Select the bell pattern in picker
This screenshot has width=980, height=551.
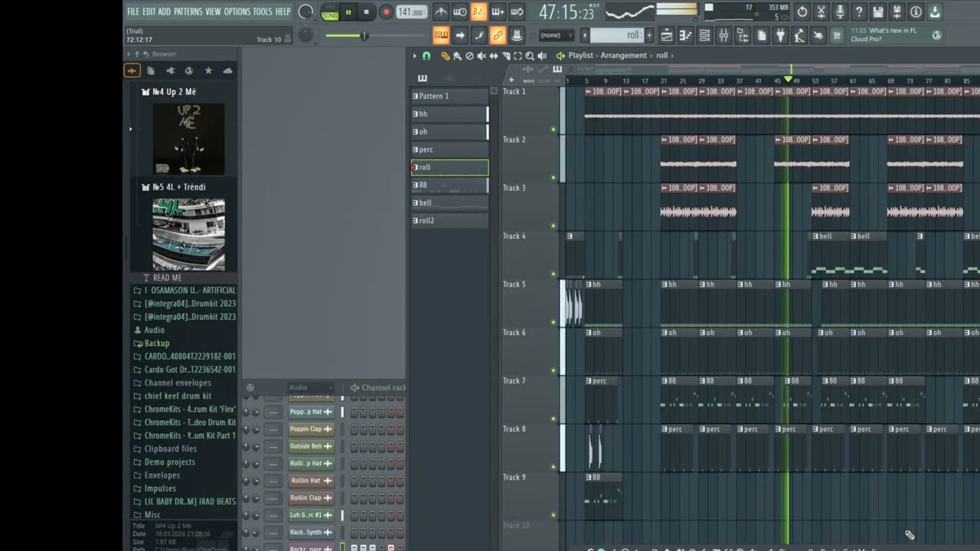pos(449,203)
